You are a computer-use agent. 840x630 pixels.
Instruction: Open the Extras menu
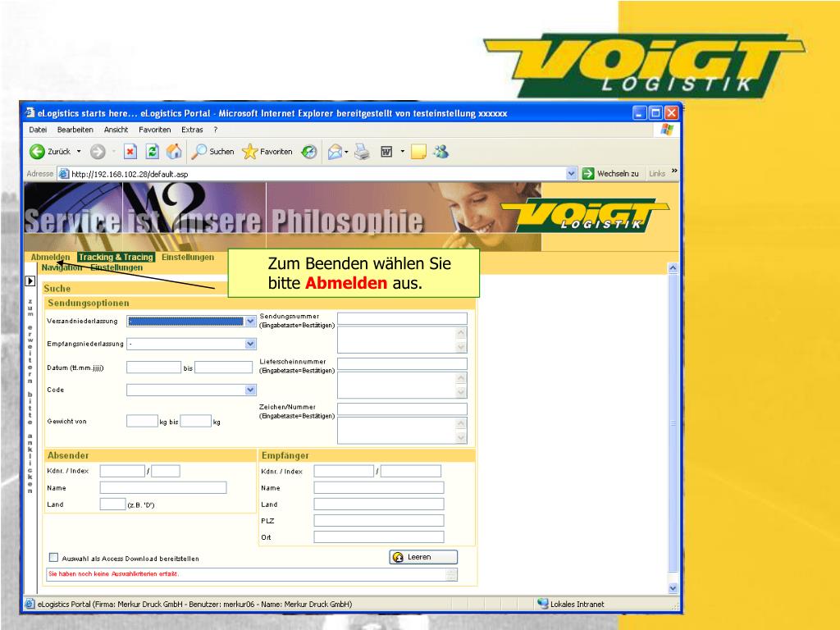pyautogui.click(x=192, y=130)
